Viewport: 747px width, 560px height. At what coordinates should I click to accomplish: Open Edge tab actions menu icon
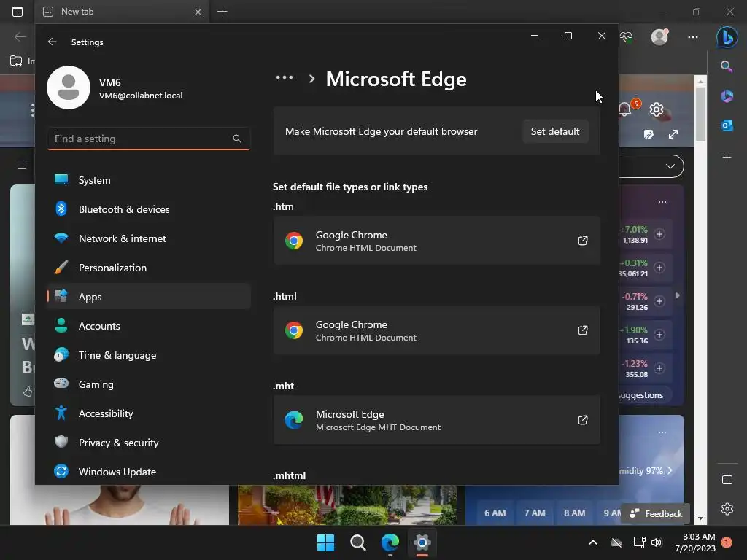pos(18,12)
